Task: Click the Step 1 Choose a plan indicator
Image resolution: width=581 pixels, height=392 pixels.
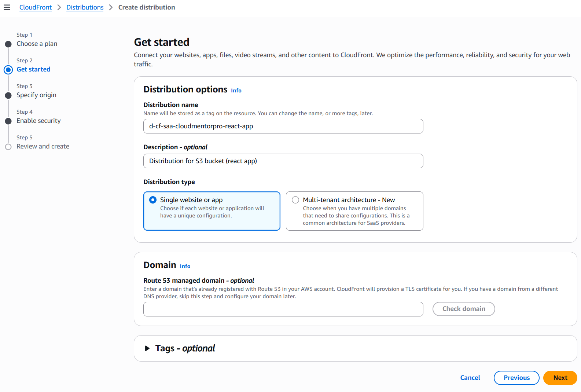Action: pos(8,44)
